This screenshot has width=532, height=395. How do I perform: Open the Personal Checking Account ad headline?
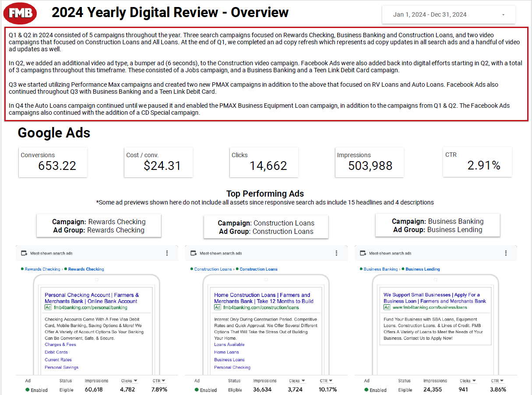coord(92,298)
